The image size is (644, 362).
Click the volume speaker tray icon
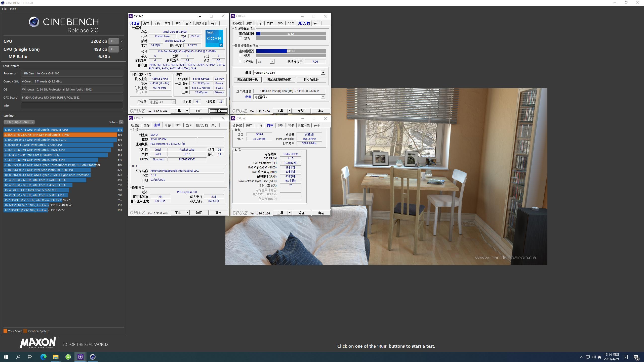pos(593,357)
